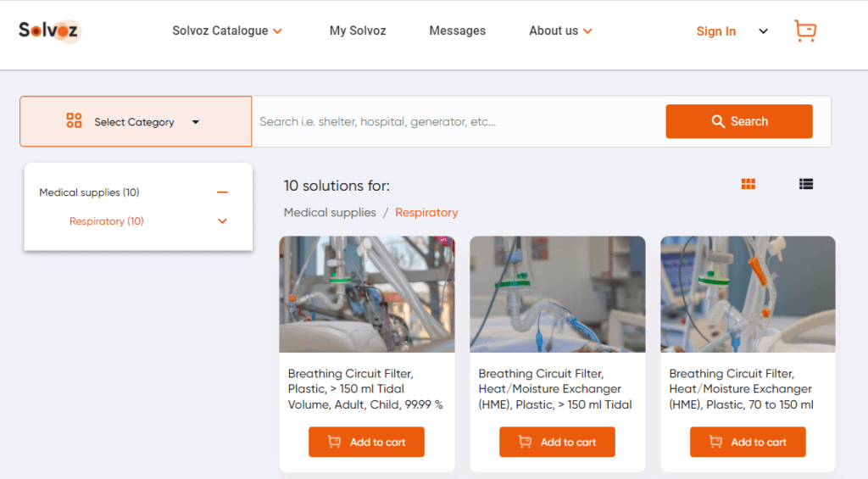The width and height of the screenshot is (868, 479).
Task: Open the middle product's thumbnail image
Action: (557, 293)
